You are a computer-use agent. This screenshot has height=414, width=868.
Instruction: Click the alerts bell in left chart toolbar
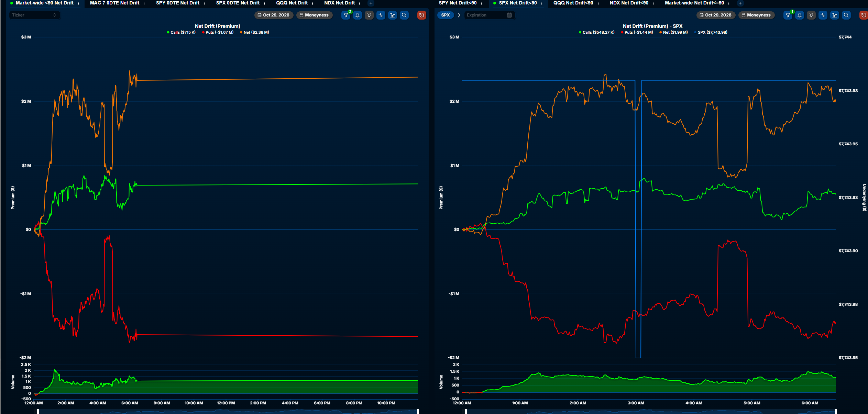(358, 15)
